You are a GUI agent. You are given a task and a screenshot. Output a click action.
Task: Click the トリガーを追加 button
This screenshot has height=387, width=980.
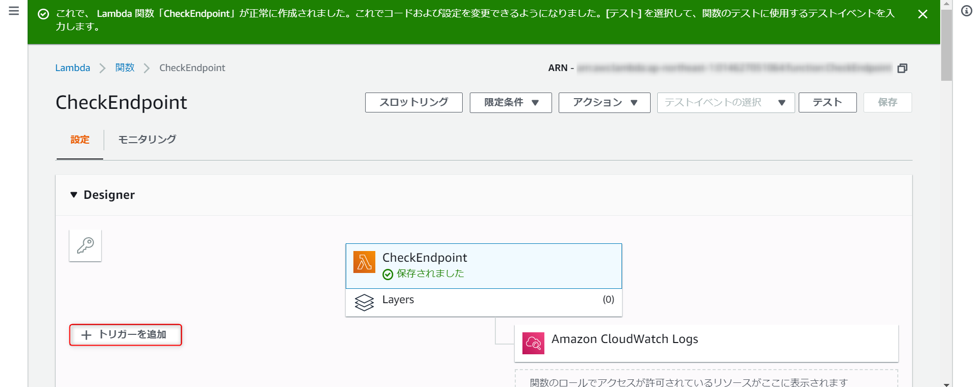click(x=126, y=334)
